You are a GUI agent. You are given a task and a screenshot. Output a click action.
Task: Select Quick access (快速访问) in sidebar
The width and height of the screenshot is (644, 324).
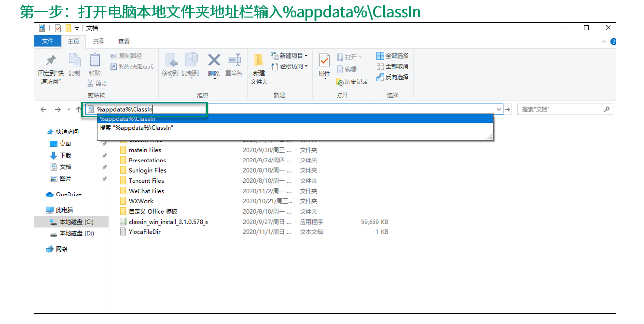tap(63, 132)
